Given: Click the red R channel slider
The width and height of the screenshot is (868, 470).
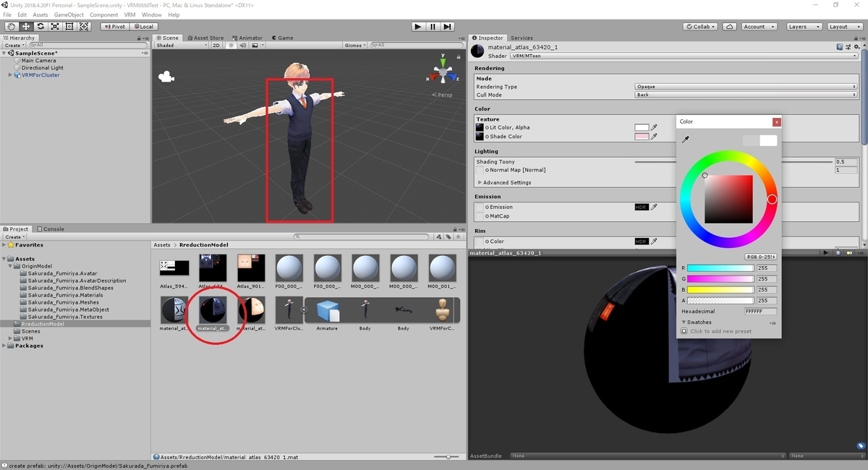Looking at the screenshot, I should tap(720, 268).
